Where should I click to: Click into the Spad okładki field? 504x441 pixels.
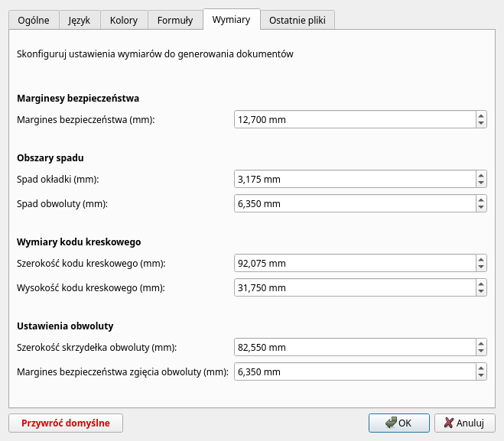(x=353, y=180)
